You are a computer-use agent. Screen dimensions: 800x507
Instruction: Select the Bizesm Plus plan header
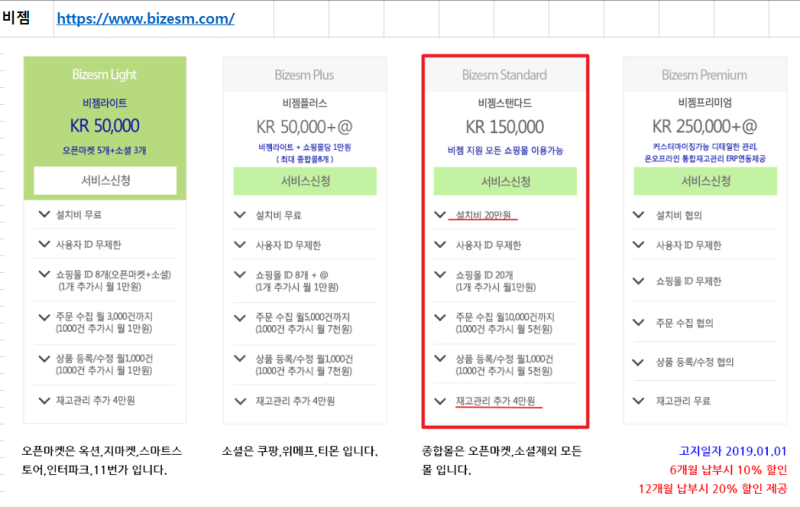coord(305,75)
